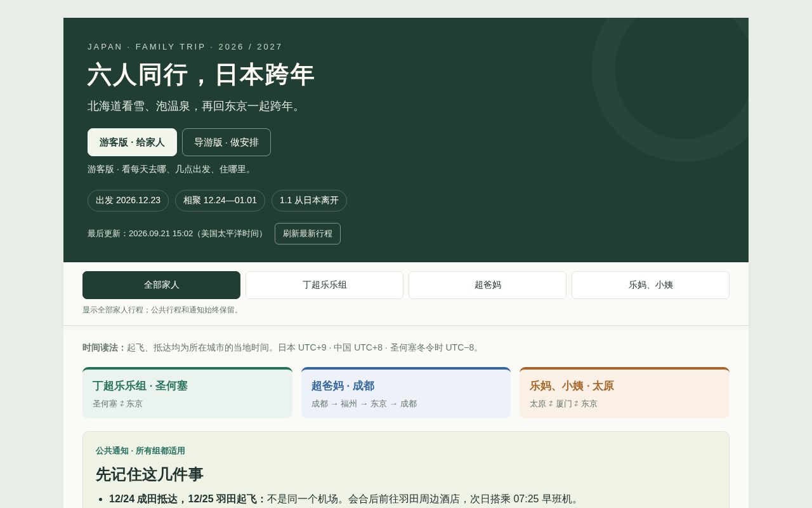Click the 12/24 成田抵达 notice bullet
The image size is (812, 508).
[x=346, y=499]
